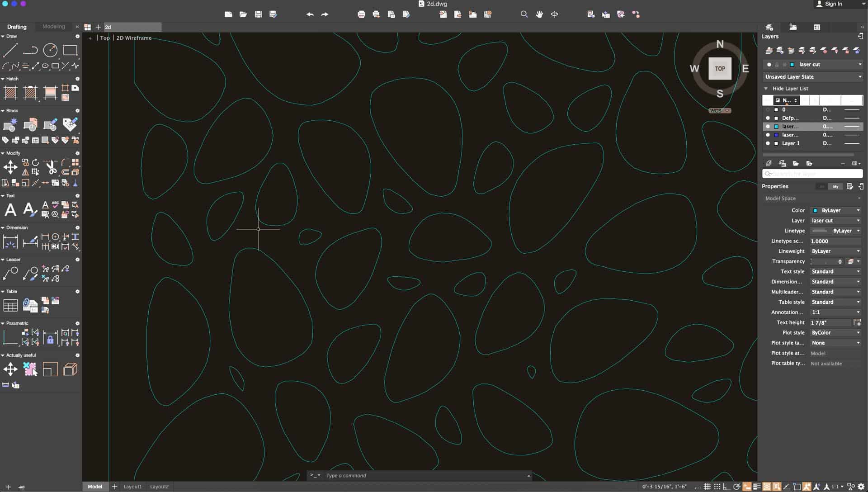Select the Rectangle draw tool
The width and height of the screenshot is (868, 492).
click(70, 50)
